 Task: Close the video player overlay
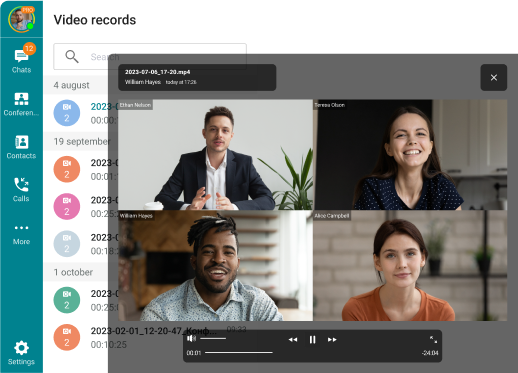[x=494, y=78]
